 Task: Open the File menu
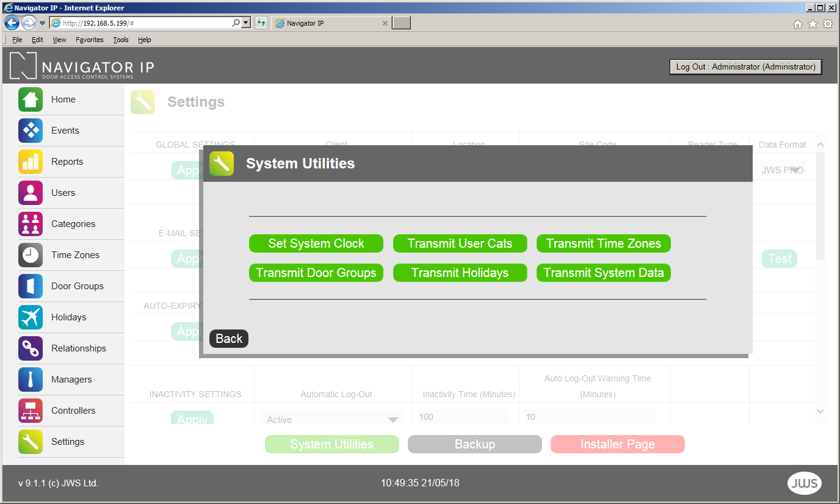[x=17, y=40]
